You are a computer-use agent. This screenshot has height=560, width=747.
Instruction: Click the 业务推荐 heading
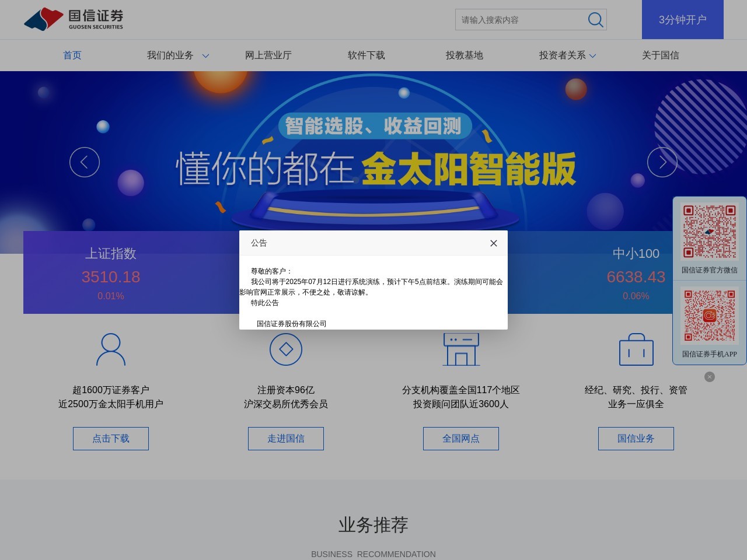pos(373,525)
